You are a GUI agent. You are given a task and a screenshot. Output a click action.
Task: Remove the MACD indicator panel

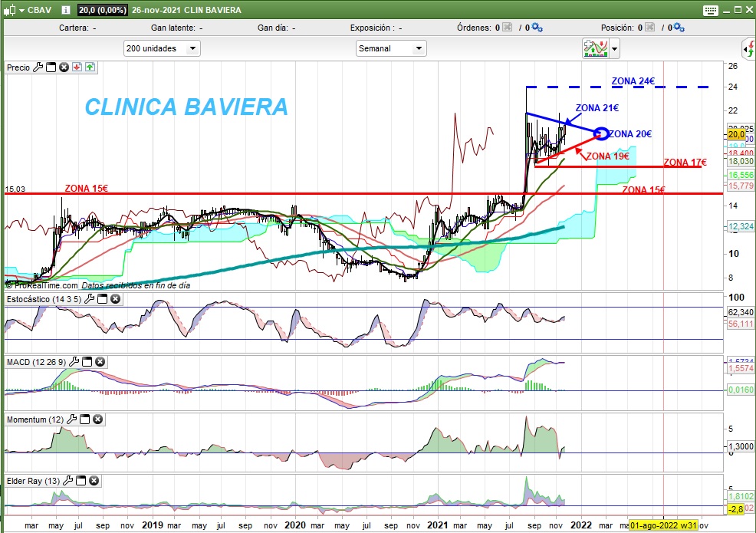coord(100,362)
